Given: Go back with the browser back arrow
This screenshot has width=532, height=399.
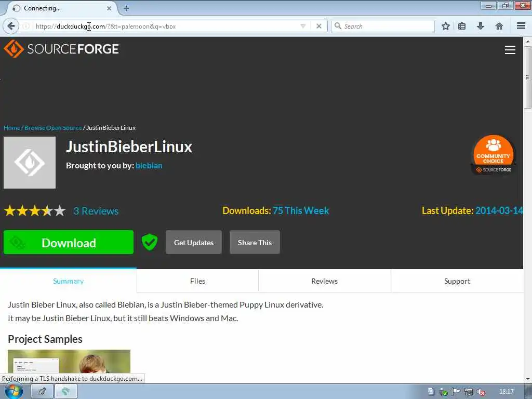Looking at the screenshot, I should [x=11, y=26].
